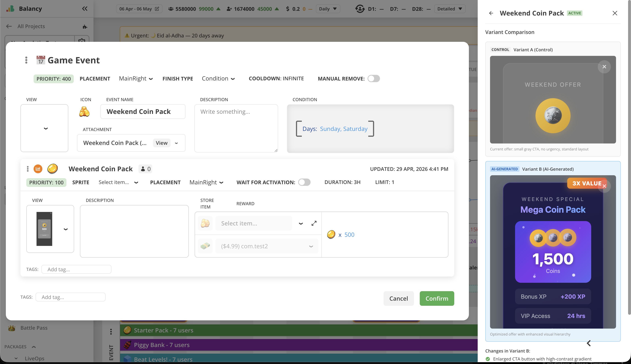This screenshot has height=364, width=631.
Task: Click the puzzle piece icon beside All Projects
Action: (x=85, y=26)
